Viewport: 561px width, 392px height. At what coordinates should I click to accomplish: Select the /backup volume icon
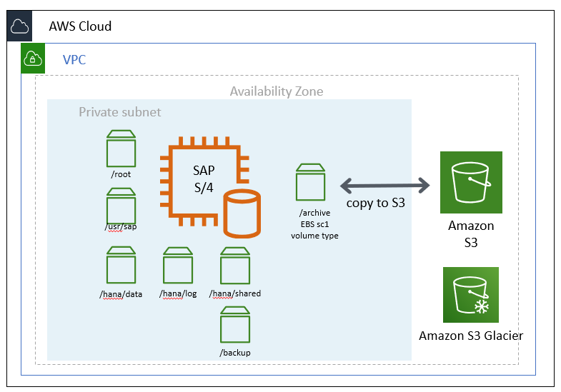click(234, 325)
